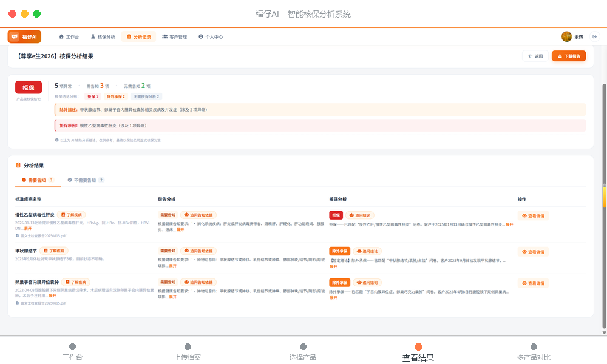607x364 pixels.
Task: Click 查看详情 for 慢性乙型病毒性肝炎
Action: click(533, 216)
